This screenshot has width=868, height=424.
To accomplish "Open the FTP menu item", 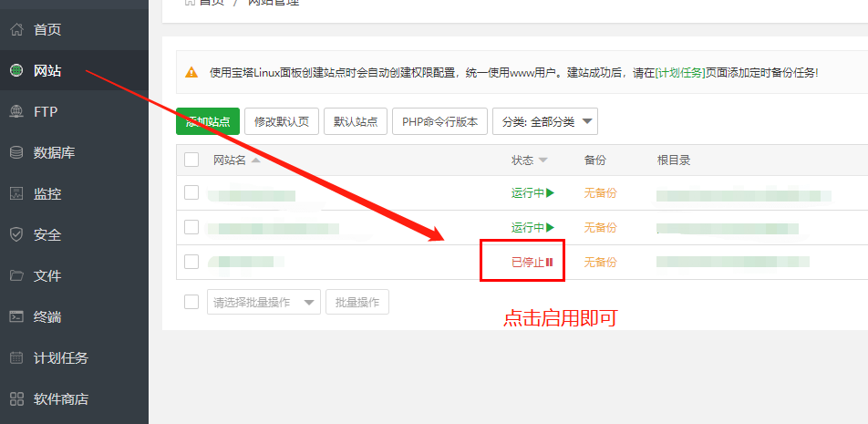I will pyautogui.click(x=74, y=111).
